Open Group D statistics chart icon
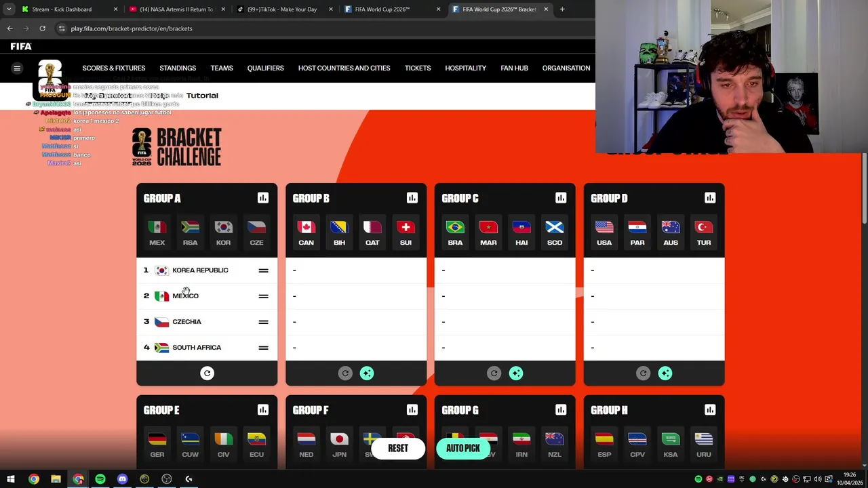 point(710,198)
